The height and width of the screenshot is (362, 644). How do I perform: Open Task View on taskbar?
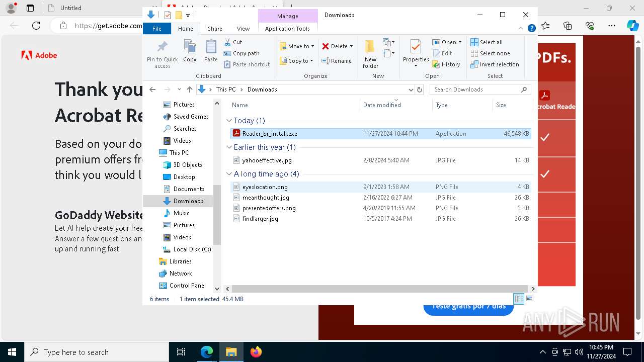pyautogui.click(x=181, y=352)
